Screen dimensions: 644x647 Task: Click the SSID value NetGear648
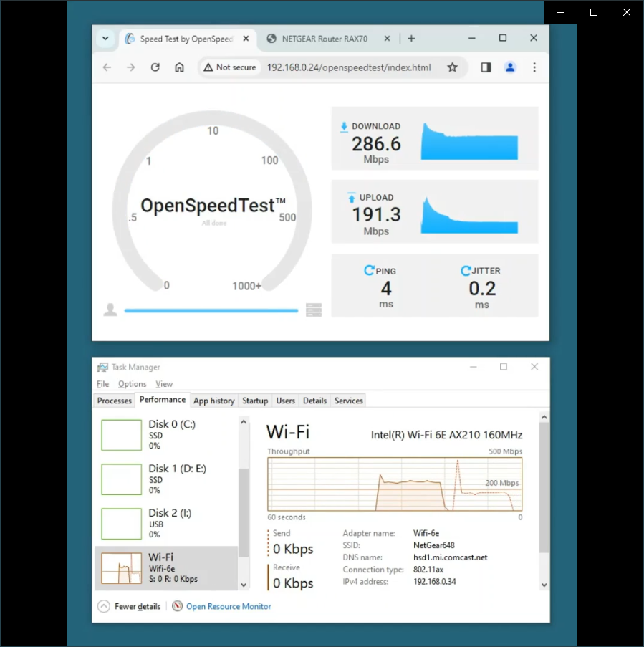point(433,545)
